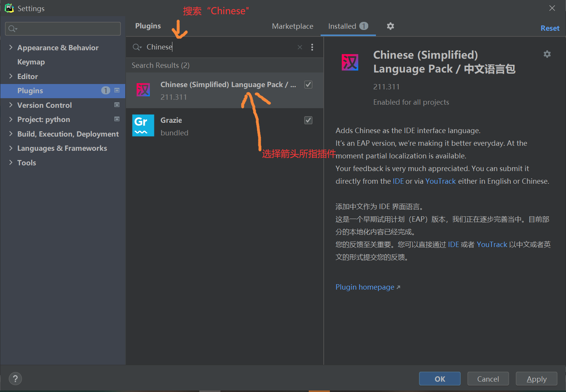The width and height of the screenshot is (566, 392).
Task: Close the Settings dialog
Action: [552, 8]
